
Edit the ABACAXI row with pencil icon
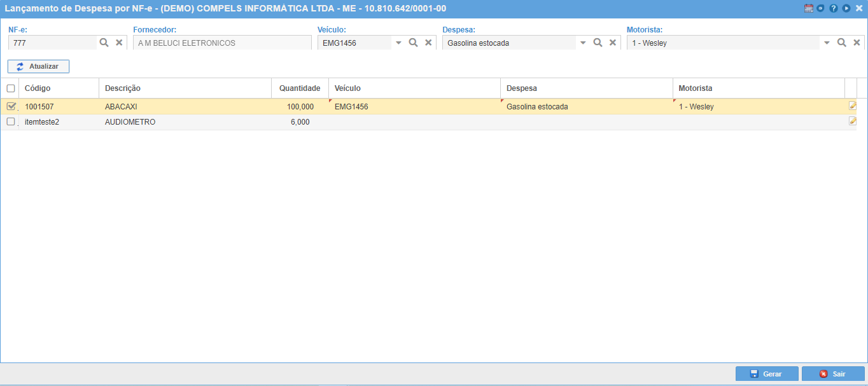(x=853, y=106)
